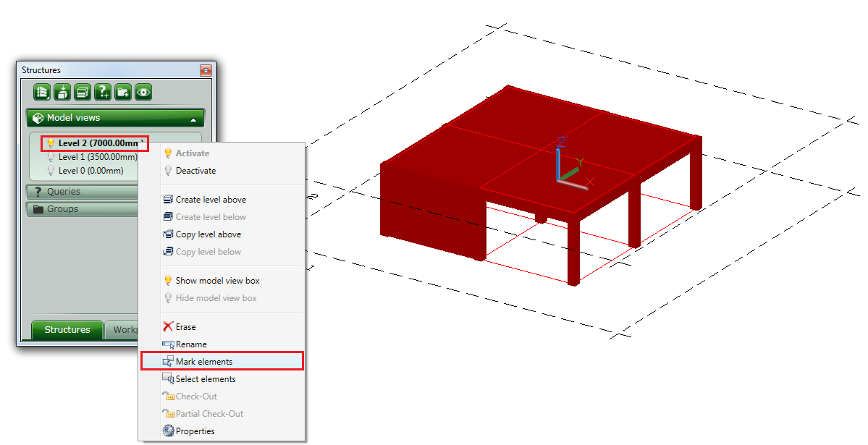The height and width of the screenshot is (445, 868).
Task: Open the stacked model views icon
Action: pyautogui.click(x=82, y=92)
